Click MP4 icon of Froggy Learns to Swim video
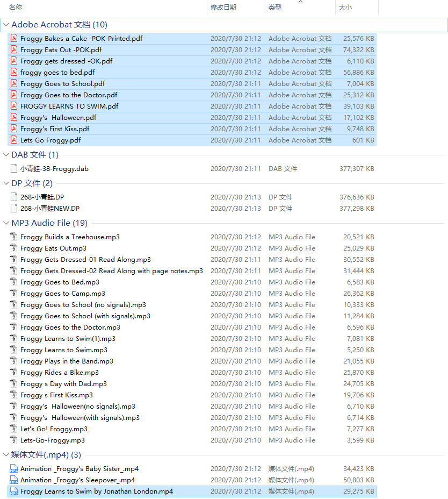Screen dimensions: 448x499 [14, 491]
